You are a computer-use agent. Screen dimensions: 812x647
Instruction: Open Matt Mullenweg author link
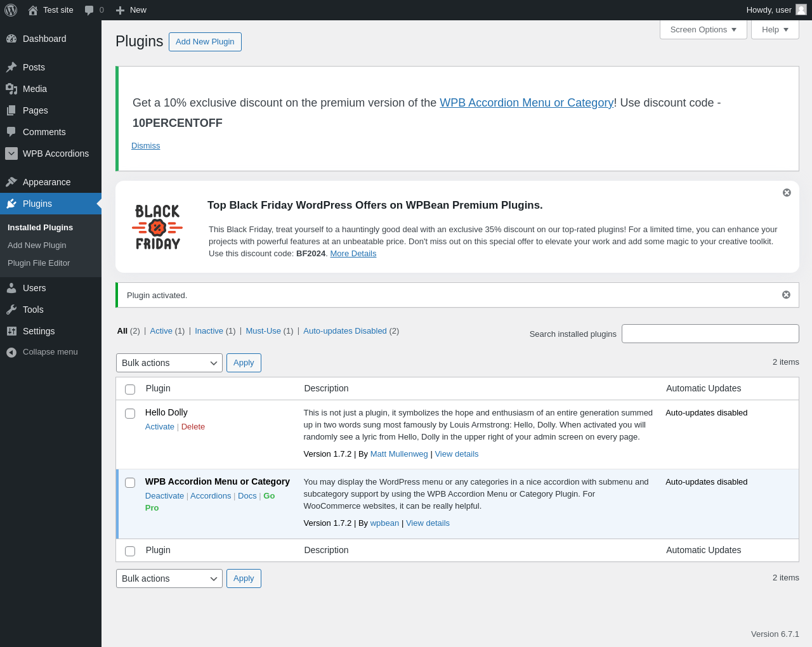click(x=399, y=454)
